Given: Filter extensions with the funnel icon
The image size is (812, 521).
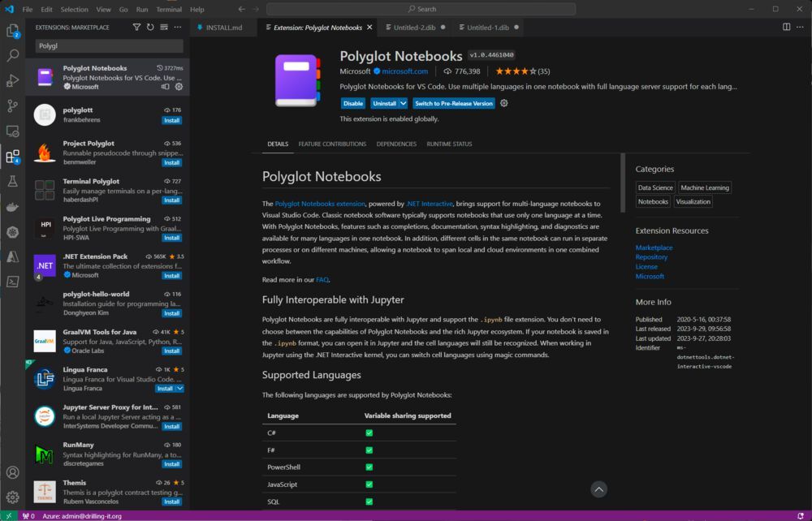Looking at the screenshot, I should pyautogui.click(x=136, y=27).
